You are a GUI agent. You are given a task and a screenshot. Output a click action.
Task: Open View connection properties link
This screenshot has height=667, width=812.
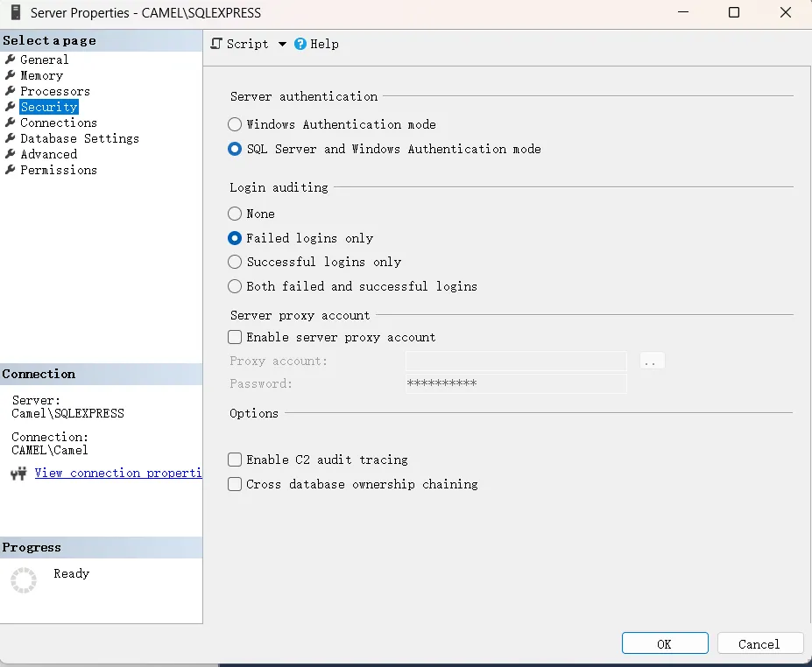118,473
